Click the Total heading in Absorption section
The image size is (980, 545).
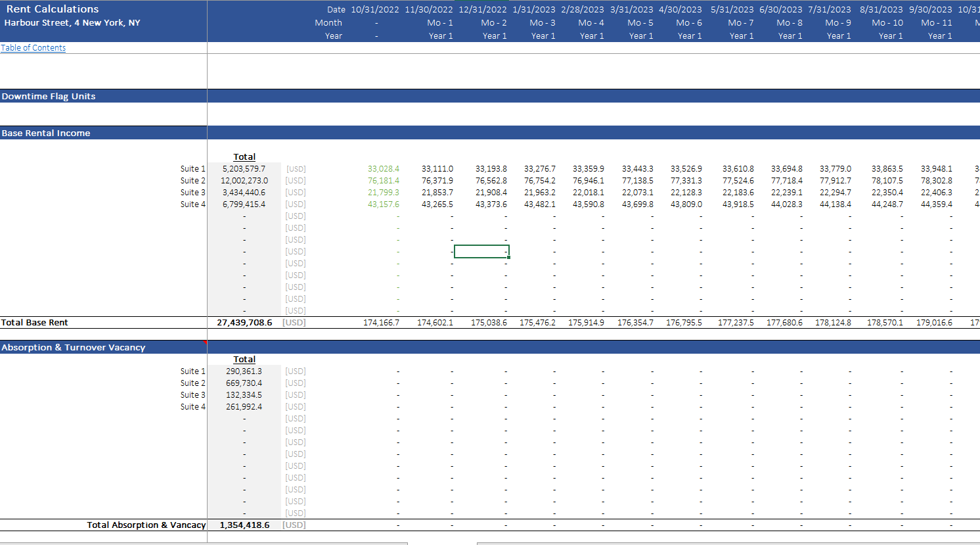click(x=244, y=360)
